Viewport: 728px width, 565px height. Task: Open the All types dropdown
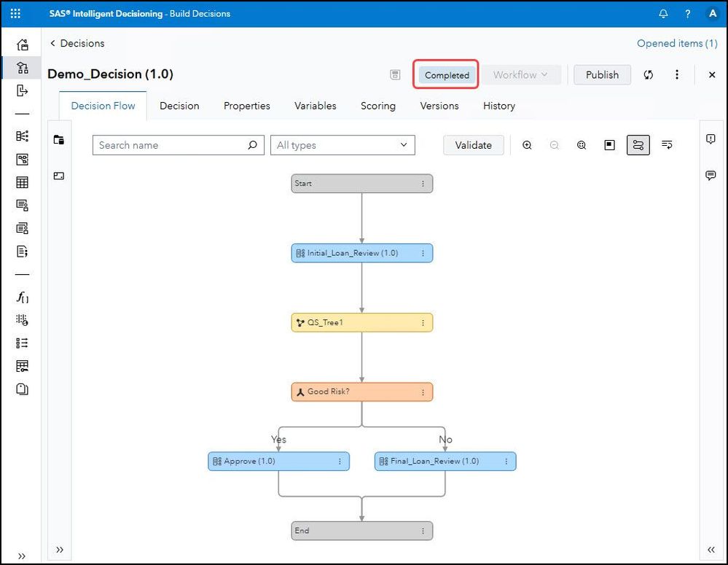tap(343, 145)
